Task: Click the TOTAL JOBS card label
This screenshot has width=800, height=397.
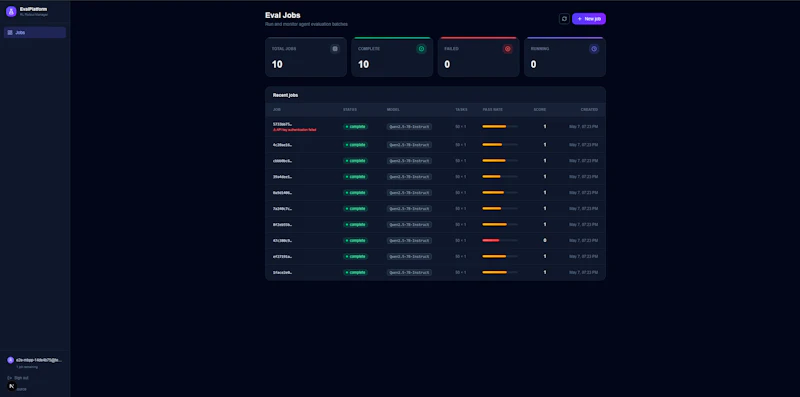Action: coord(284,49)
